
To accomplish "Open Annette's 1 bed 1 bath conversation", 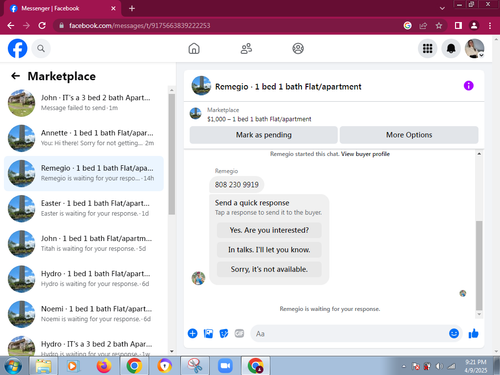I will pos(83,138).
